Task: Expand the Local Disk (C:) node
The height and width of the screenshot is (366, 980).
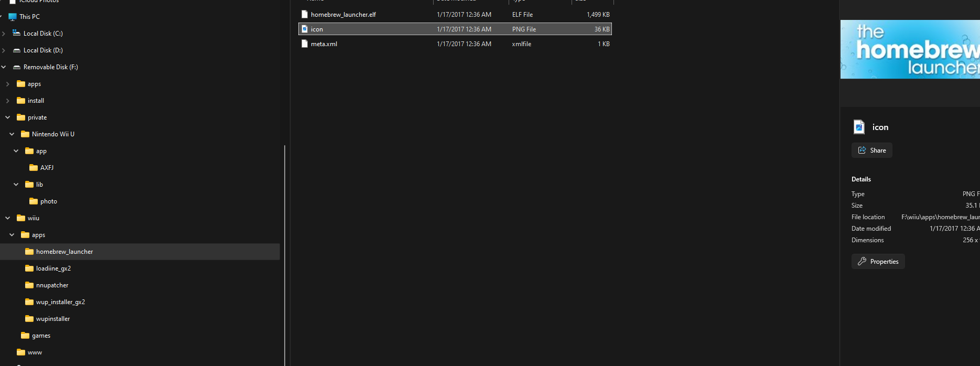Action: point(4,34)
